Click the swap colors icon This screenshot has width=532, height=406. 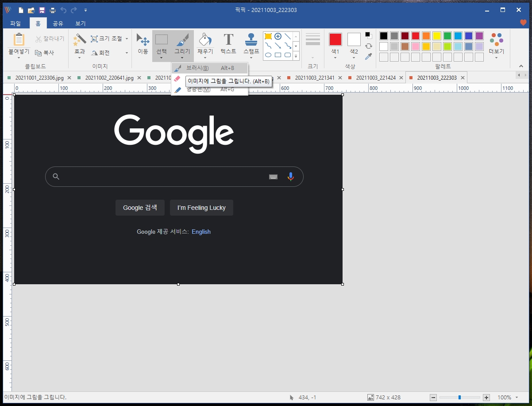pyautogui.click(x=368, y=46)
